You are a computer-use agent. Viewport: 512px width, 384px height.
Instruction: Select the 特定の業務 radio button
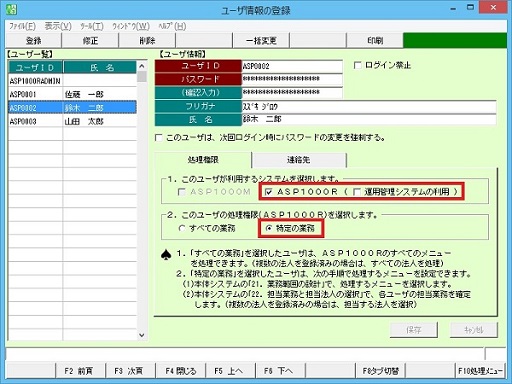coord(269,228)
